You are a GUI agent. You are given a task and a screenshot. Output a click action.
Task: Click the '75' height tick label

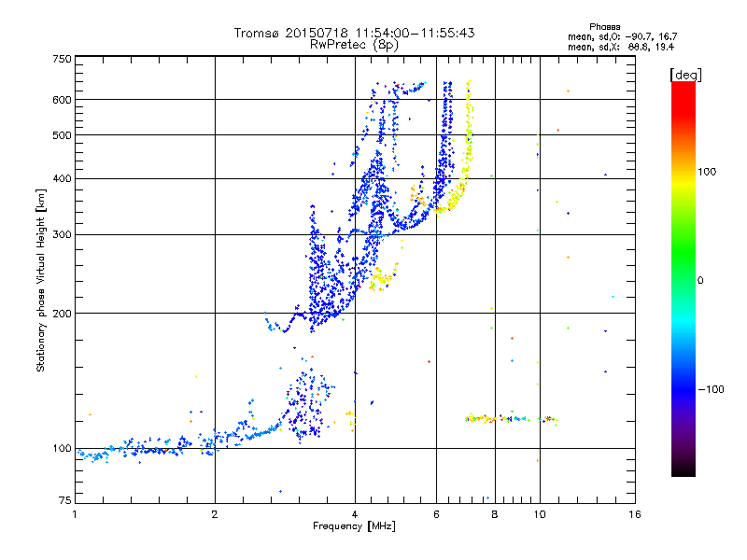(x=64, y=500)
